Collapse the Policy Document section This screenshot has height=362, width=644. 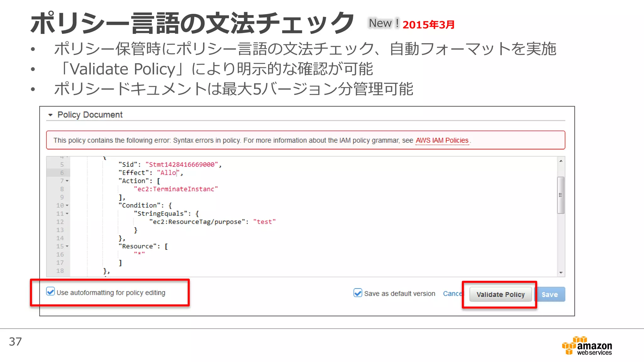pyautogui.click(x=50, y=115)
